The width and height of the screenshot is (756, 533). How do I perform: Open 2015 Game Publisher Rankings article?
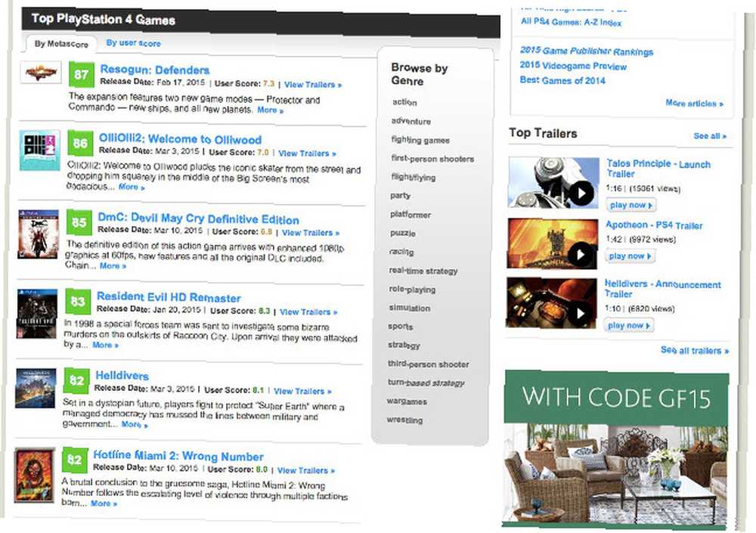[587, 51]
